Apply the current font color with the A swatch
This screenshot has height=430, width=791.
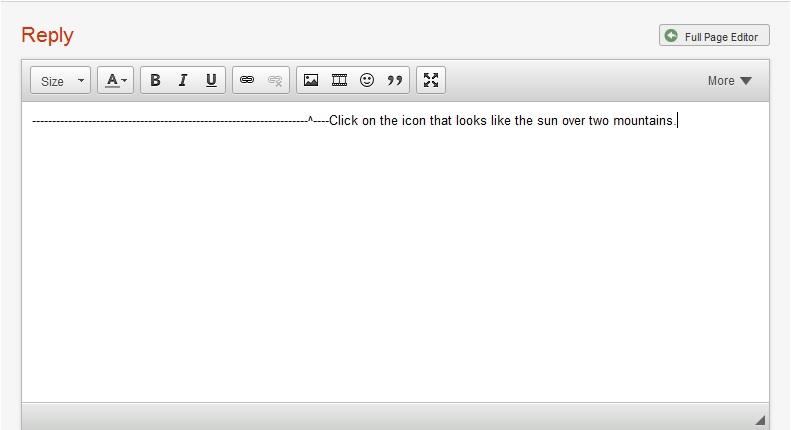coord(112,81)
